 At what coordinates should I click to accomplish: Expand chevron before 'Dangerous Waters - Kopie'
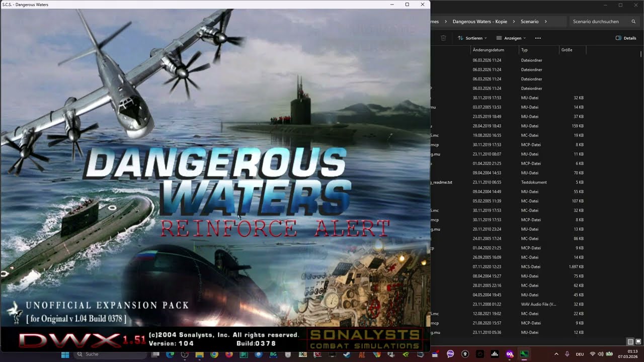[445, 22]
